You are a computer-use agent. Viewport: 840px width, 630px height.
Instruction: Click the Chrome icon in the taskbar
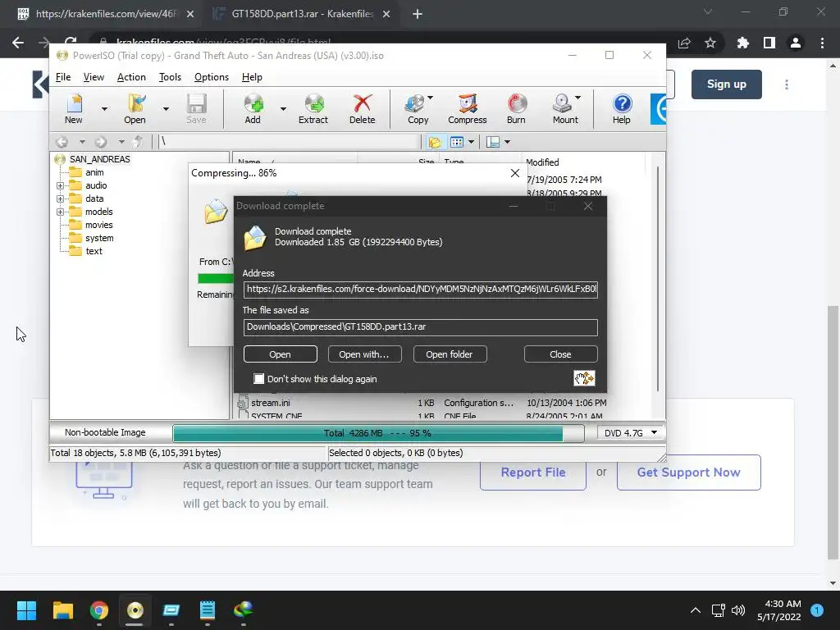pos(99,610)
